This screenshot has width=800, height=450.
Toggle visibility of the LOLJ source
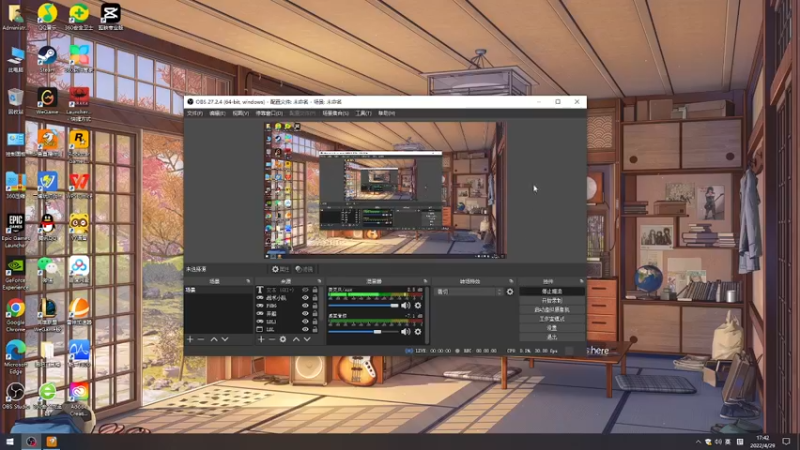[305, 321]
